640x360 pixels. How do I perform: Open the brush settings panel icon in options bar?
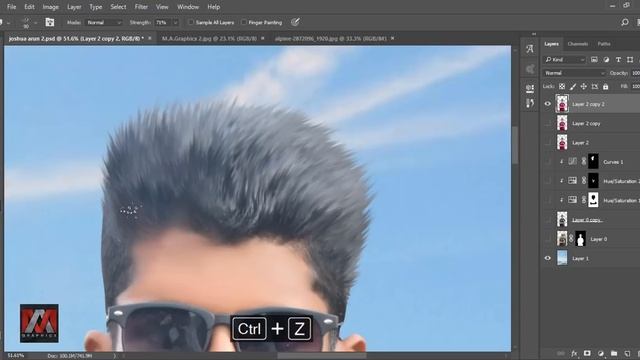coord(50,22)
